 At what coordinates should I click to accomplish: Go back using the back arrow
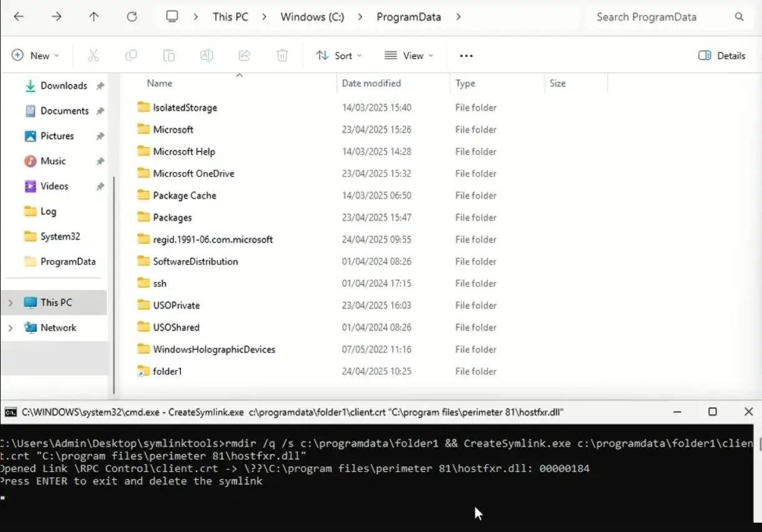(x=19, y=17)
